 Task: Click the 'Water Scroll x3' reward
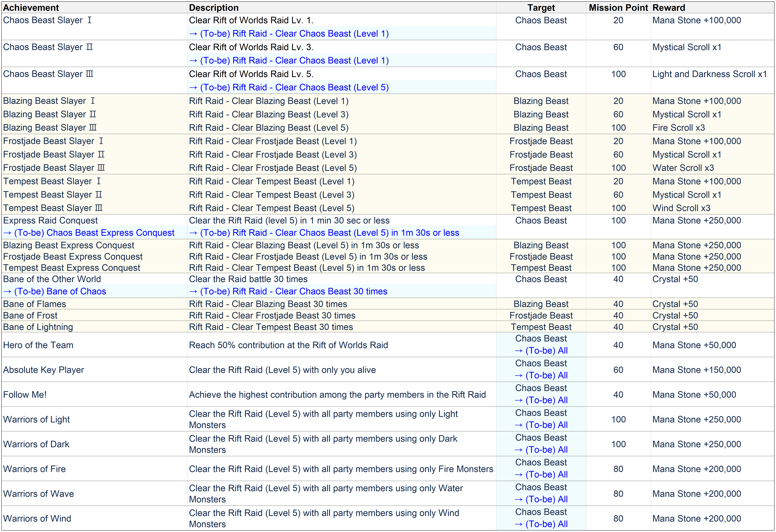click(x=683, y=168)
